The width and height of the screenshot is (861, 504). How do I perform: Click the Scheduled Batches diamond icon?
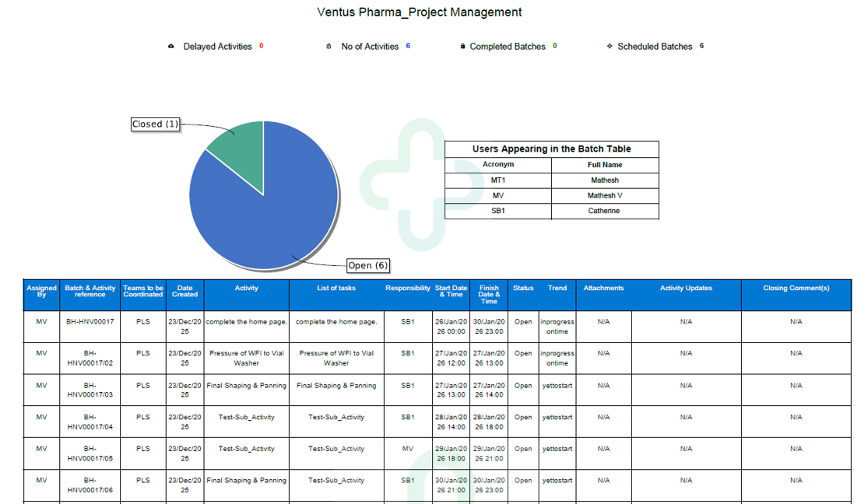610,47
